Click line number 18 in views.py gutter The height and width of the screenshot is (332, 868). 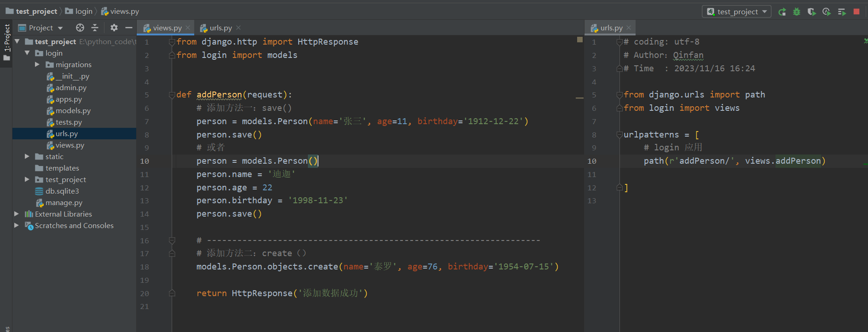145,267
